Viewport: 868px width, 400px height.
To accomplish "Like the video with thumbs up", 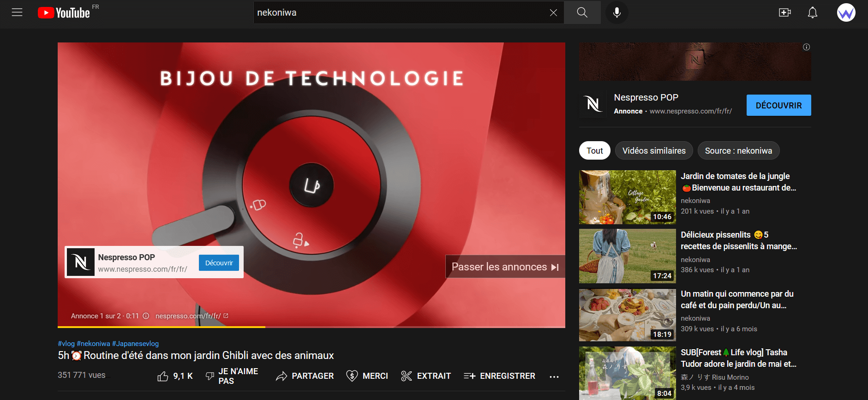I will pos(174,376).
